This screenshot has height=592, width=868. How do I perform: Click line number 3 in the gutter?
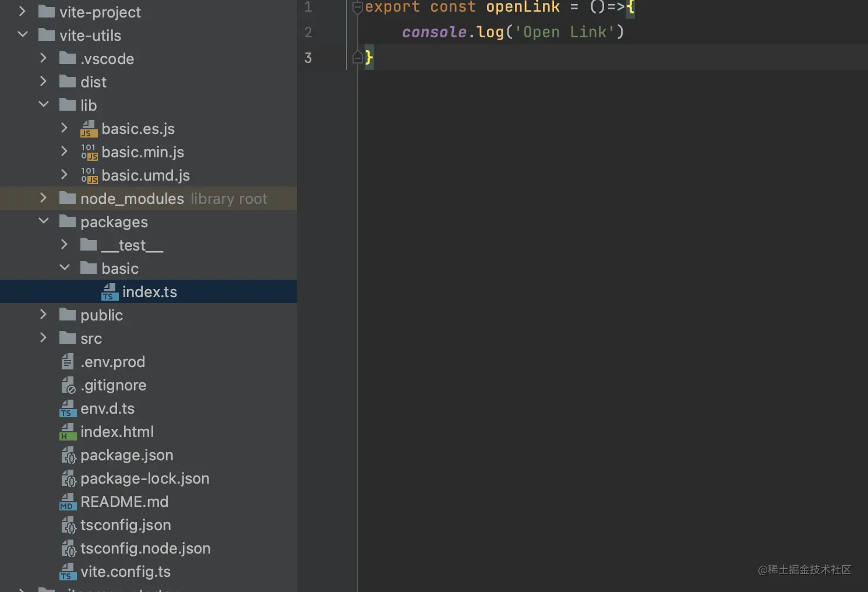click(x=308, y=58)
